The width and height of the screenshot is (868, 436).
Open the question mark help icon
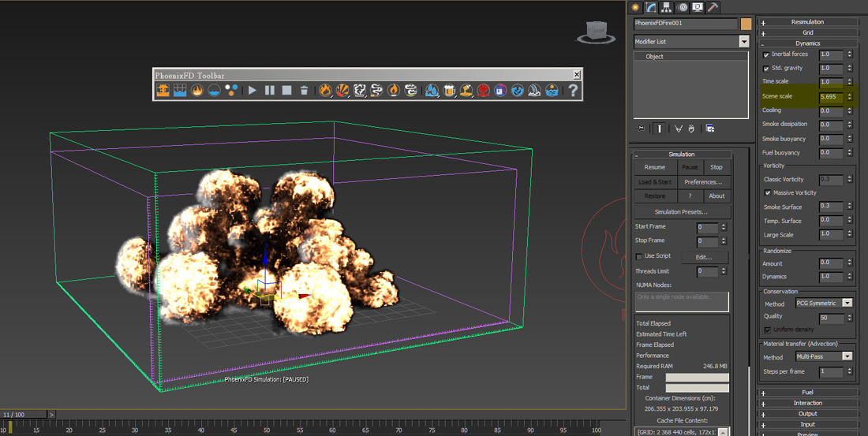573,91
